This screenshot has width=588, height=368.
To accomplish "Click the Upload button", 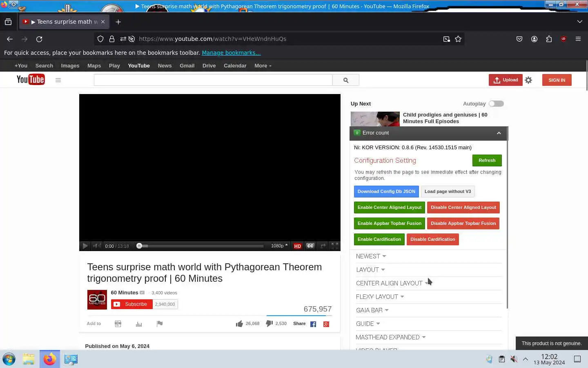I will click(506, 80).
